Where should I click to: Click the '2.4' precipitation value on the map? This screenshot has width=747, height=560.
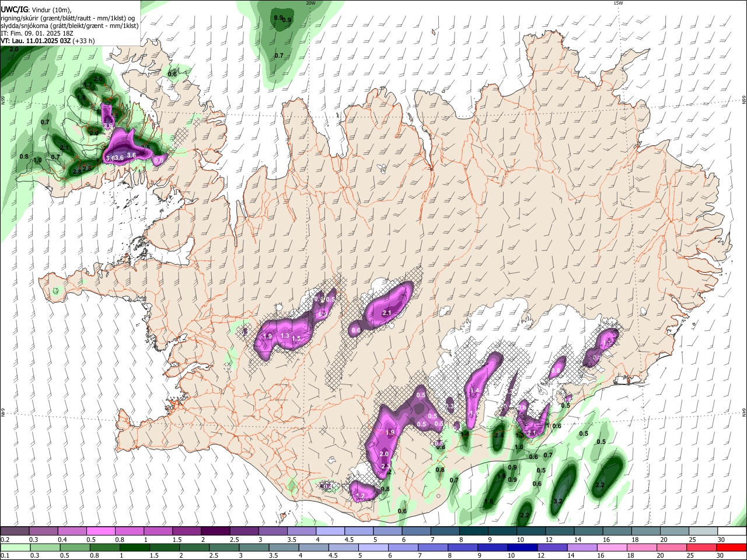pyautogui.click(x=499, y=435)
